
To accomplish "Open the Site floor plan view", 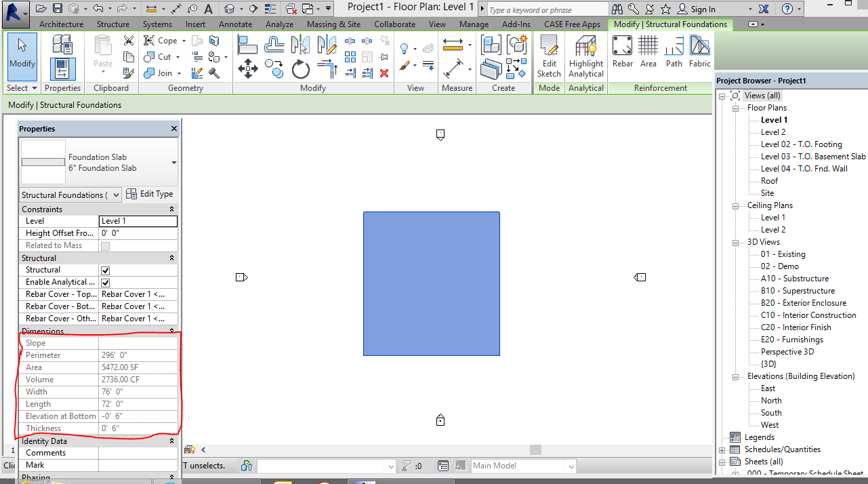I will pyautogui.click(x=767, y=193).
